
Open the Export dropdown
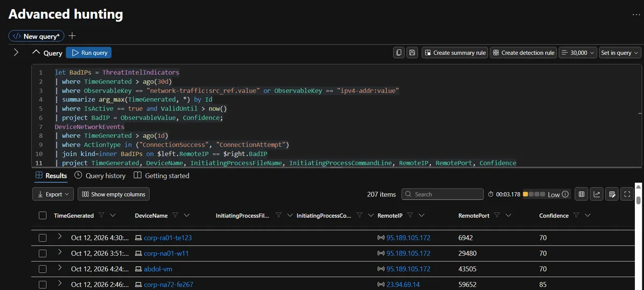[x=53, y=194]
